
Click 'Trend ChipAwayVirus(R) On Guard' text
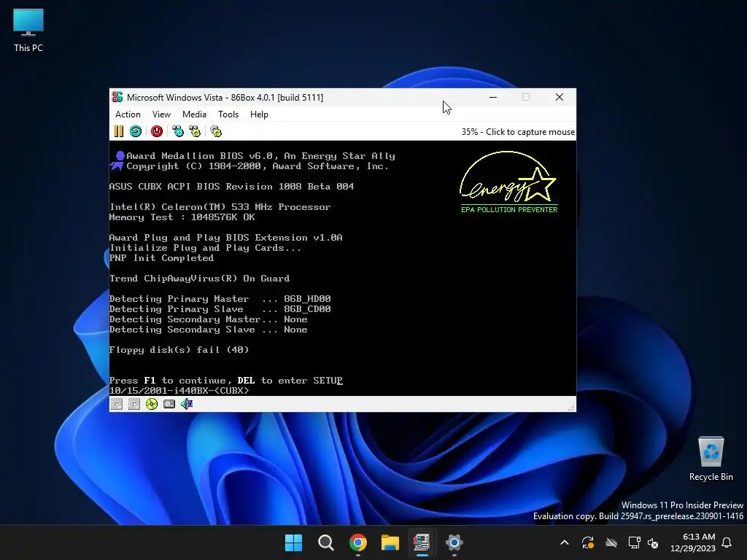pos(200,279)
